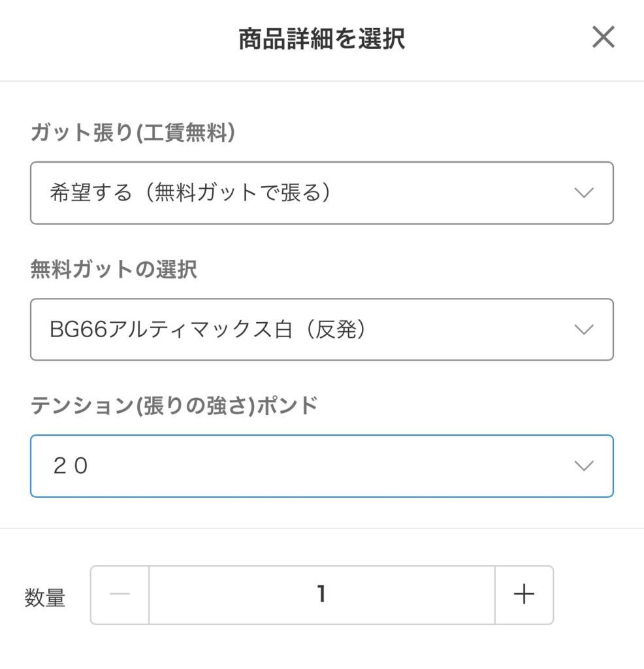Click the chevron in ガット張り dropdown
Screen dimensions: 644x669
pyautogui.click(x=584, y=193)
